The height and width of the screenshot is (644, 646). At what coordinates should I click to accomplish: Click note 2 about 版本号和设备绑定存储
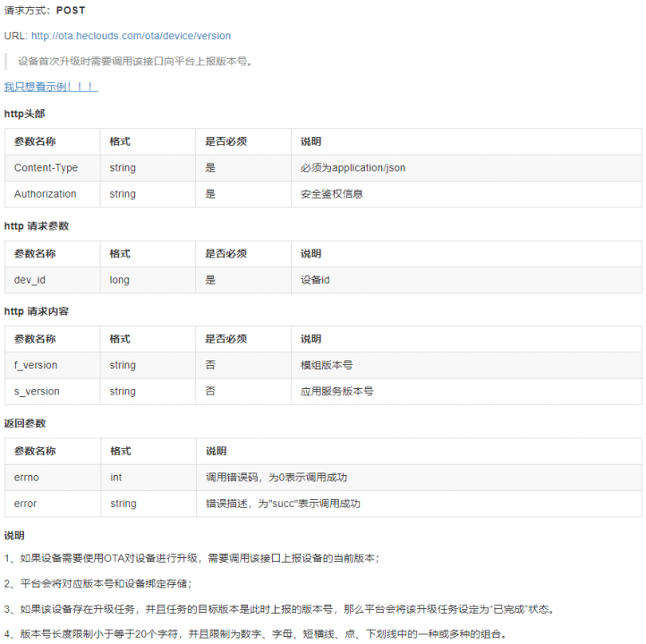98,584
